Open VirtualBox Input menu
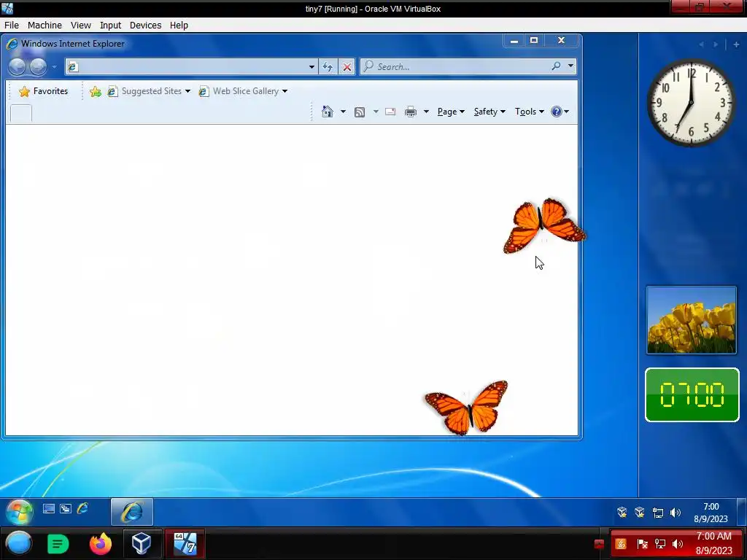 (x=111, y=26)
